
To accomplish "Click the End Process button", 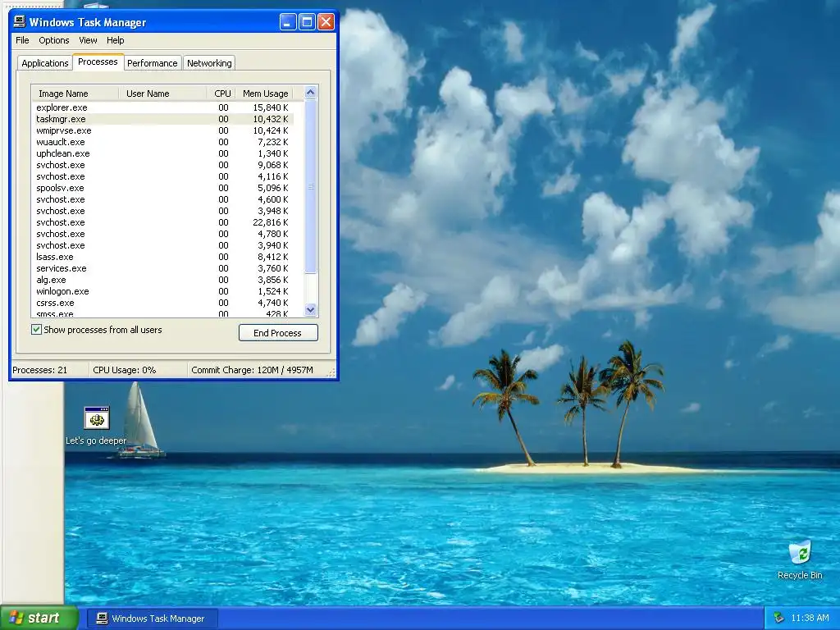I will pyautogui.click(x=278, y=333).
